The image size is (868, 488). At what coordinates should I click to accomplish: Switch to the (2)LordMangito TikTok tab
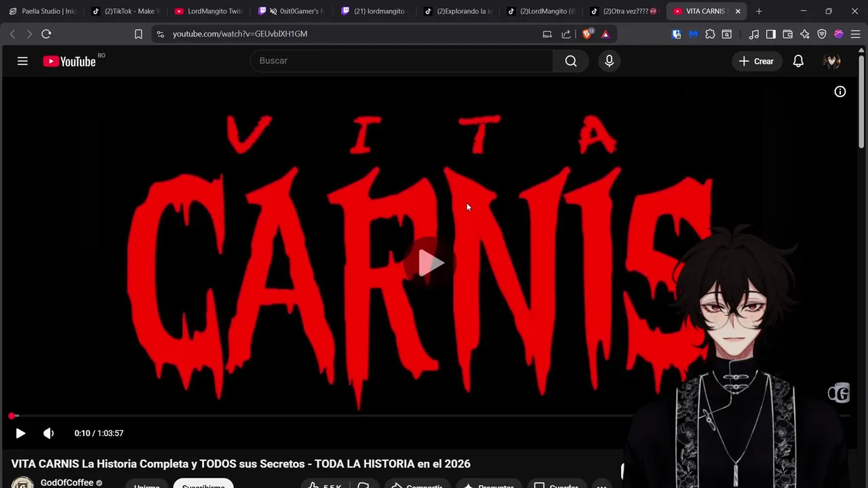coord(541,12)
